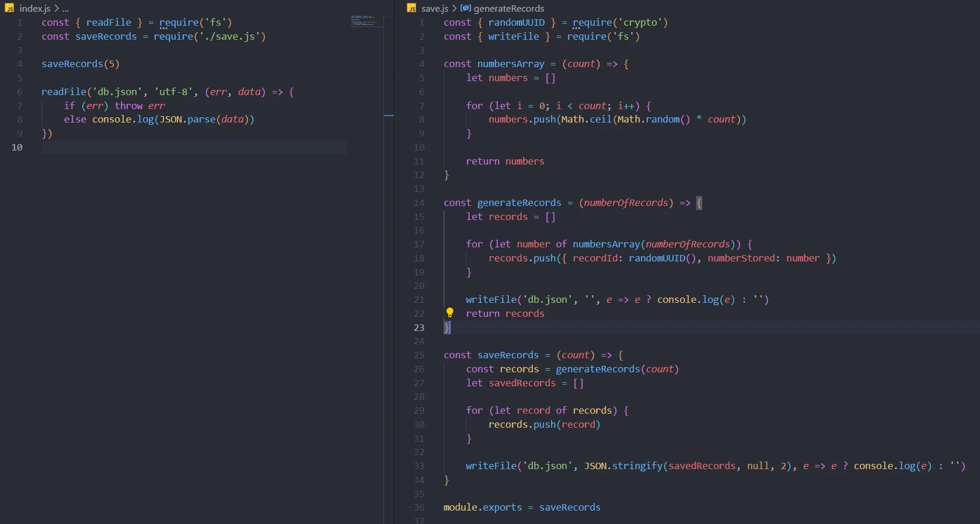Expand the ellipsis breadcrumb after index.js

(x=65, y=8)
